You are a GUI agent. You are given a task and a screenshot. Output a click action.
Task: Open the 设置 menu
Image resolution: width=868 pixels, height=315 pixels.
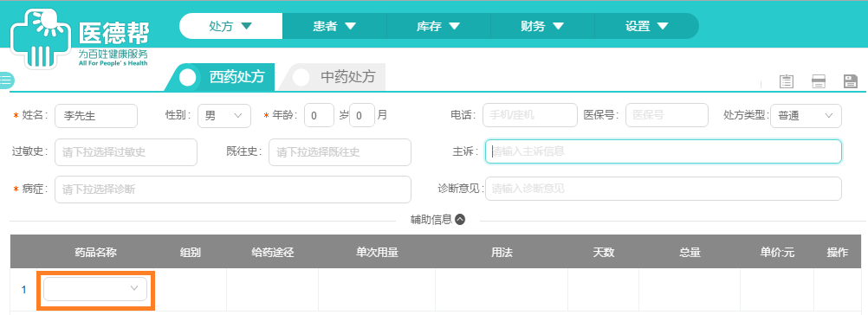[x=646, y=26]
